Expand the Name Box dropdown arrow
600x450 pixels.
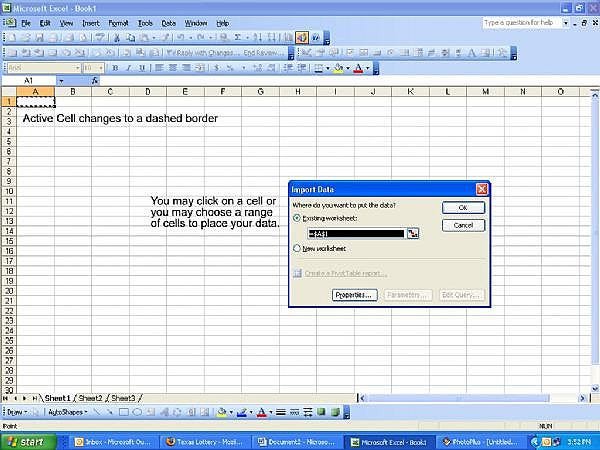point(61,80)
